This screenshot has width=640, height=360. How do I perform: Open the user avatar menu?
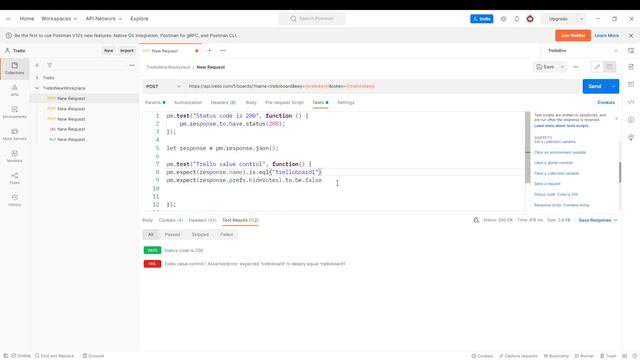click(530, 19)
